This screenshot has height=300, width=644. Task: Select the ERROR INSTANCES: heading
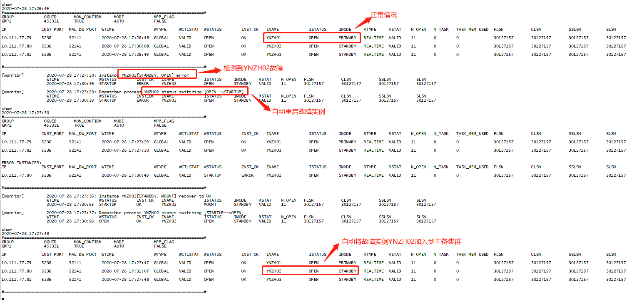pyautogui.click(x=21, y=163)
